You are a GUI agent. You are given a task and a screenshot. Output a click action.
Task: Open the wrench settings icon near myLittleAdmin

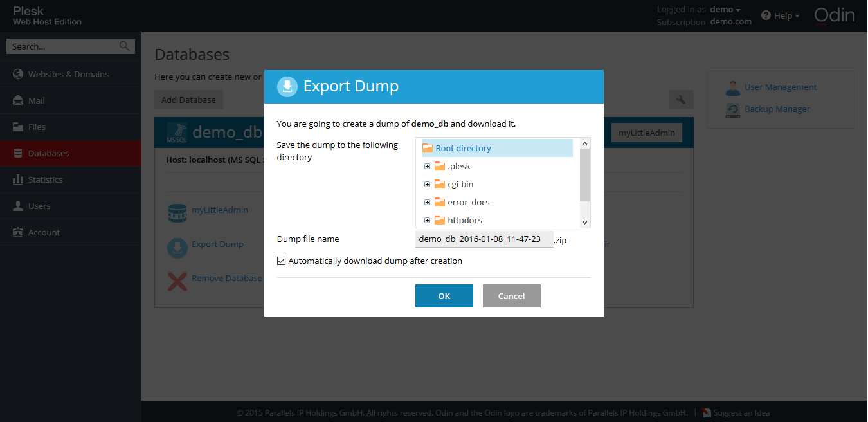click(681, 100)
